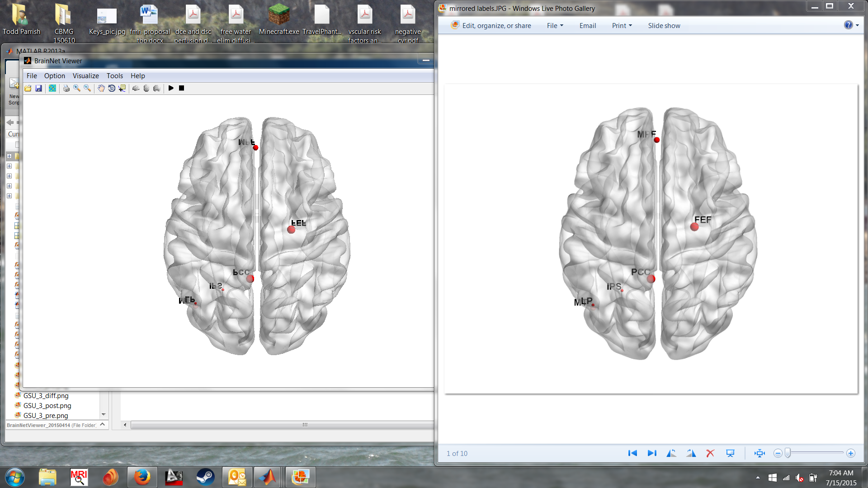Click the Rotate 3D tool icon
This screenshot has width=868, height=488.
click(x=112, y=88)
